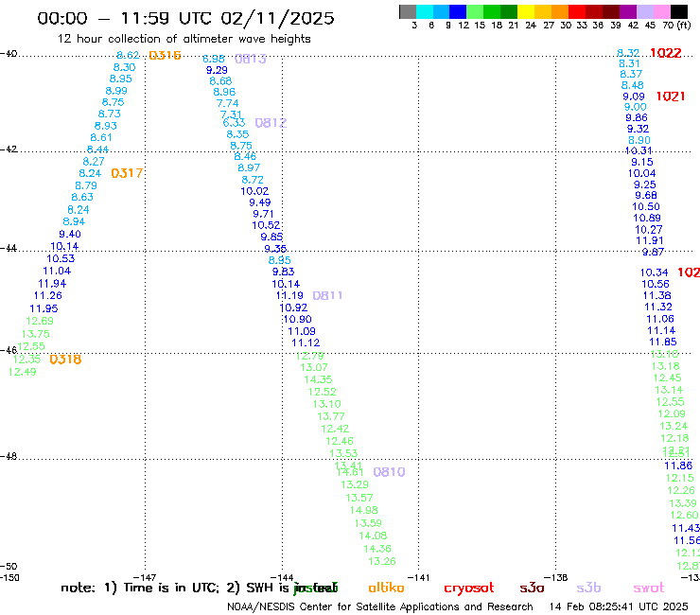This screenshot has height=615, width=700.
Task: Click the s3a satellite legend label
Action: point(532,588)
